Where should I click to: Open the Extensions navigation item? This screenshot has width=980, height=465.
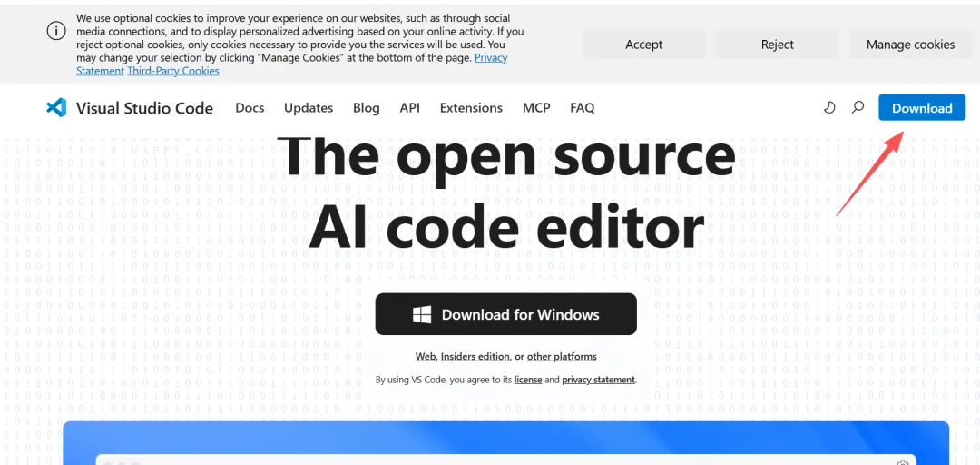[471, 108]
